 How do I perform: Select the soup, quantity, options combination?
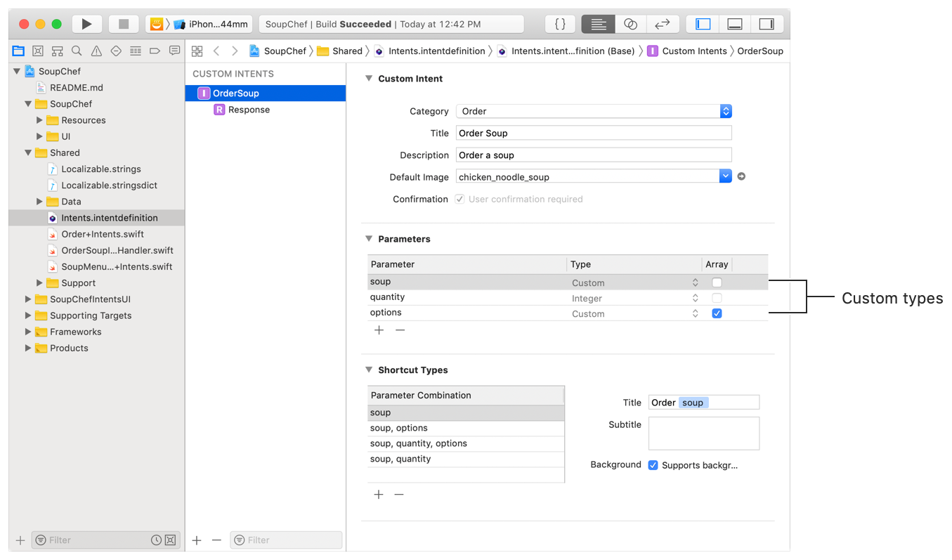(466, 443)
